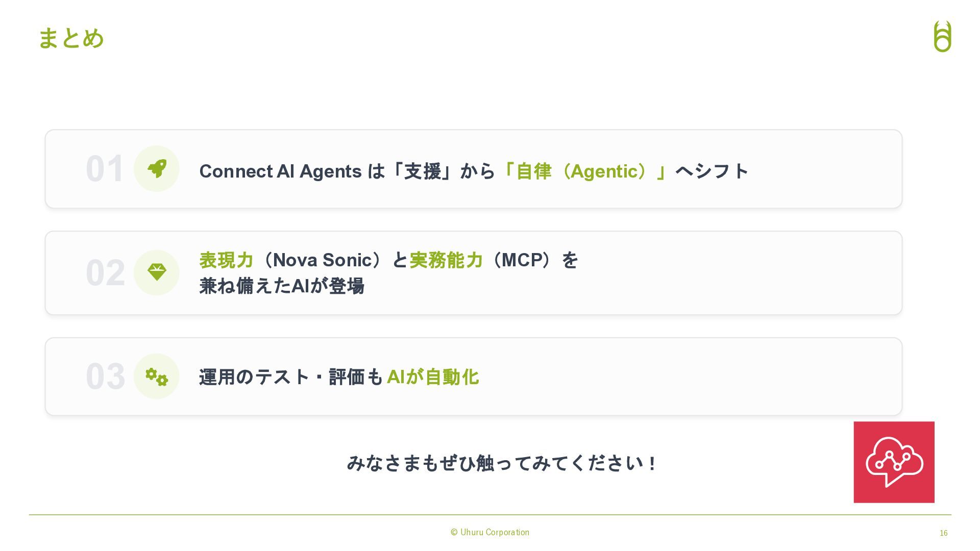Click the Connect AI Agents text
Screen dimensions: 980x551
tap(280, 171)
